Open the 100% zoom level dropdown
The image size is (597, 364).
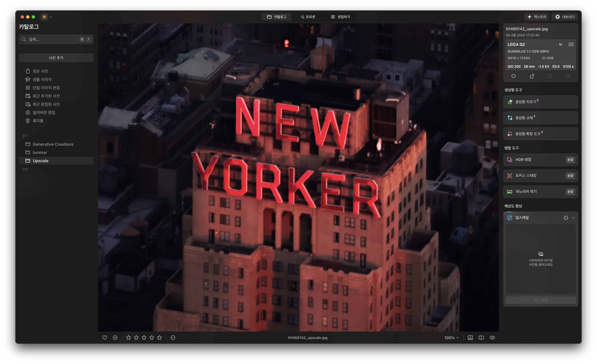pos(451,338)
